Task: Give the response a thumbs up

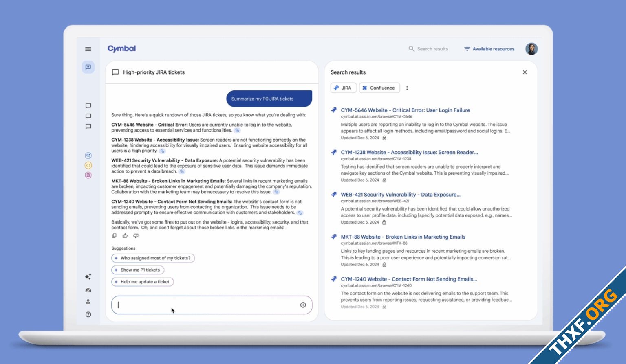Action: pyautogui.click(x=125, y=236)
